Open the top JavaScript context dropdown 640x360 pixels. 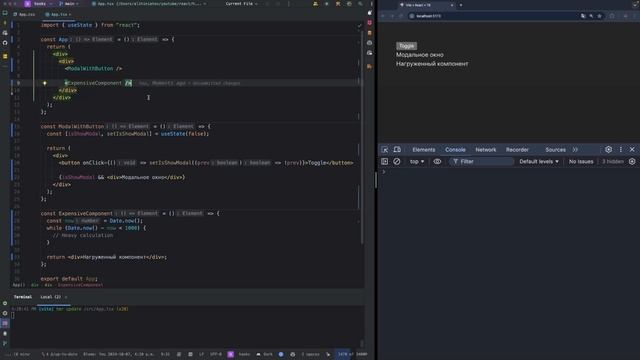click(417, 162)
